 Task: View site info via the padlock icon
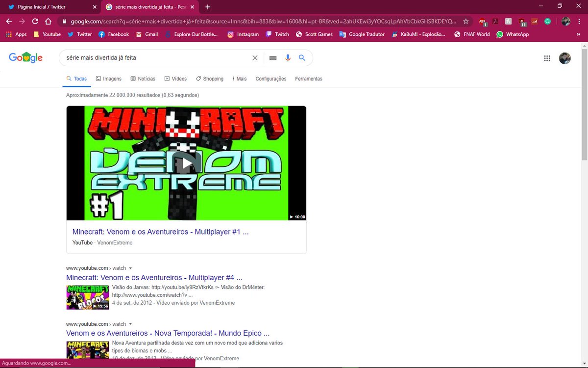64,22
